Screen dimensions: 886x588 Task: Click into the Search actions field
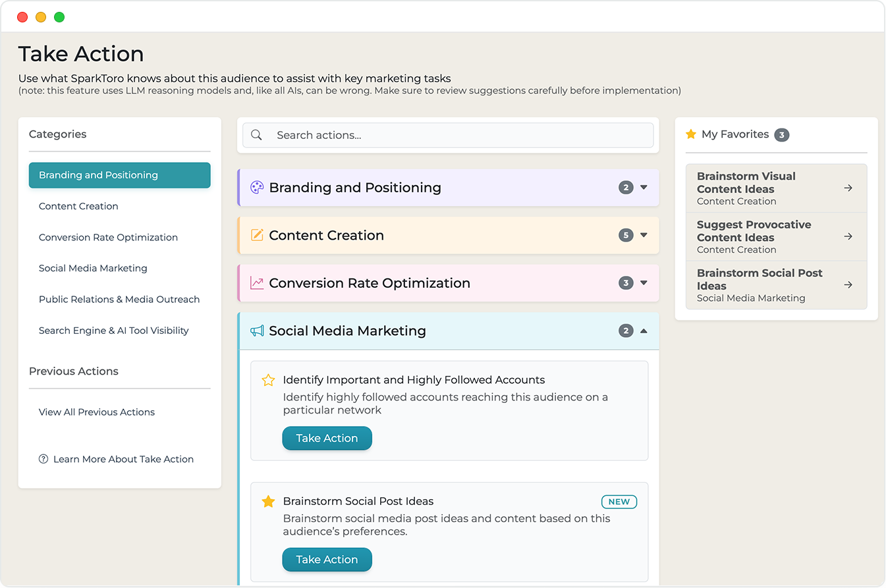(x=455, y=135)
